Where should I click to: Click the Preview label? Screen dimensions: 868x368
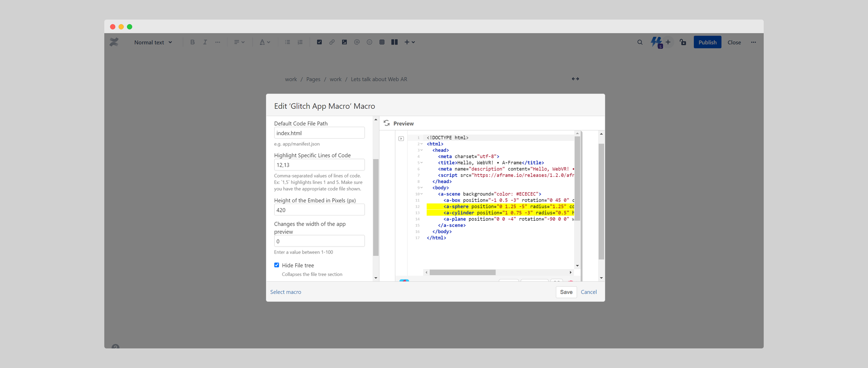404,123
